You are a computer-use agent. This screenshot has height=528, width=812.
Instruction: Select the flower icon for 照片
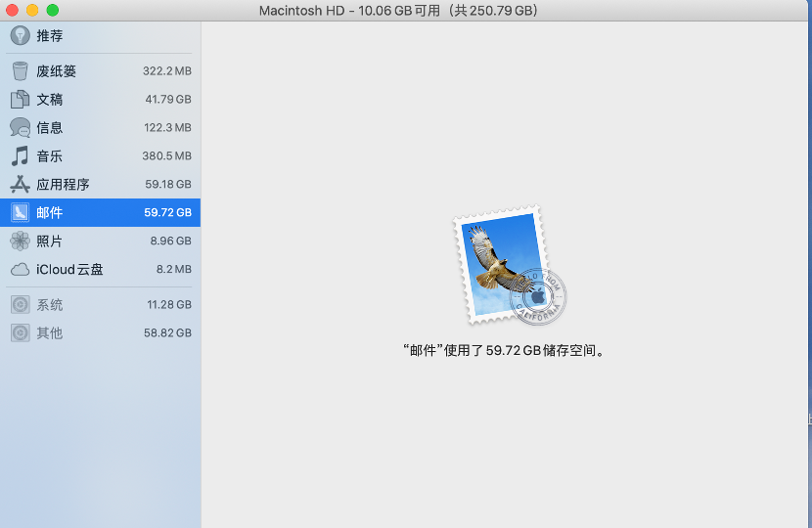(21, 242)
